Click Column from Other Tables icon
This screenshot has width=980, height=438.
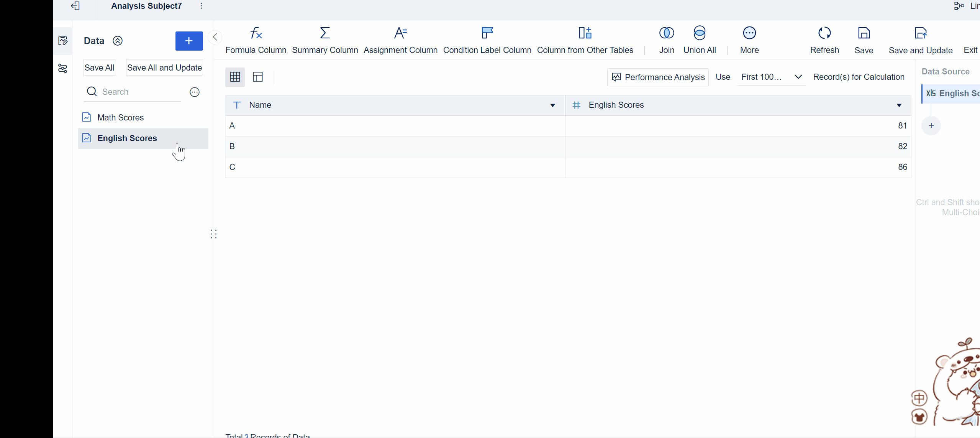click(585, 33)
